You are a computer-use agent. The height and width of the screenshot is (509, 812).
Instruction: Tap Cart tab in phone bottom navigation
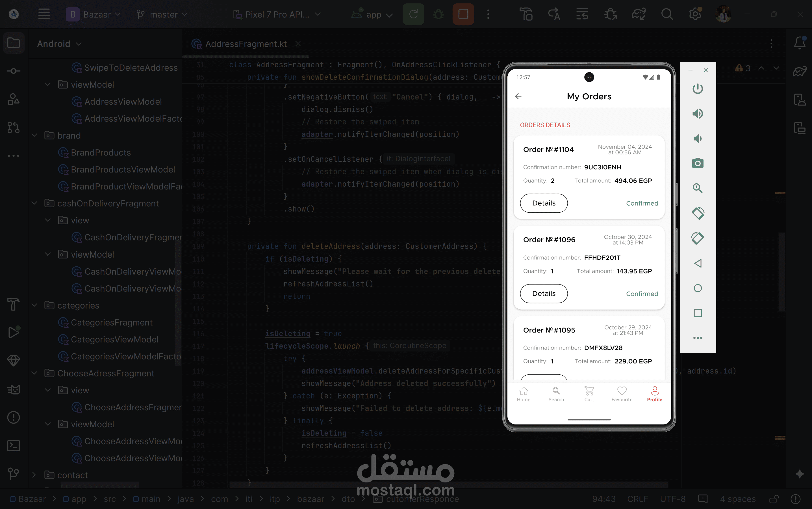tap(589, 394)
